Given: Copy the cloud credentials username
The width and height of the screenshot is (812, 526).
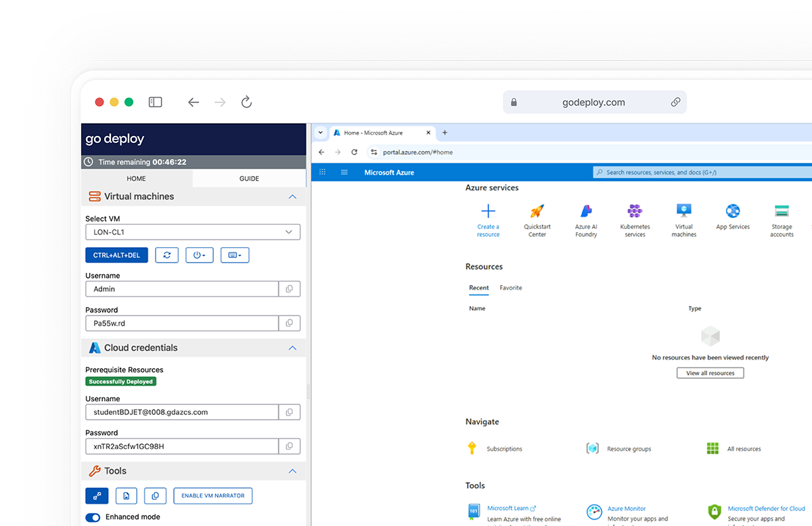Looking at the screenshot, I should [x=290, y=412].
